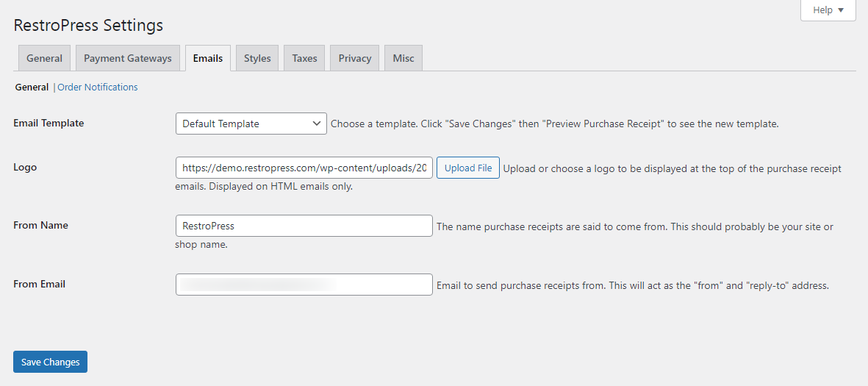Viewport: 868px width, 386px height.
Task: Open the Payment Gateways tab
Action: [x=128, y=58]
